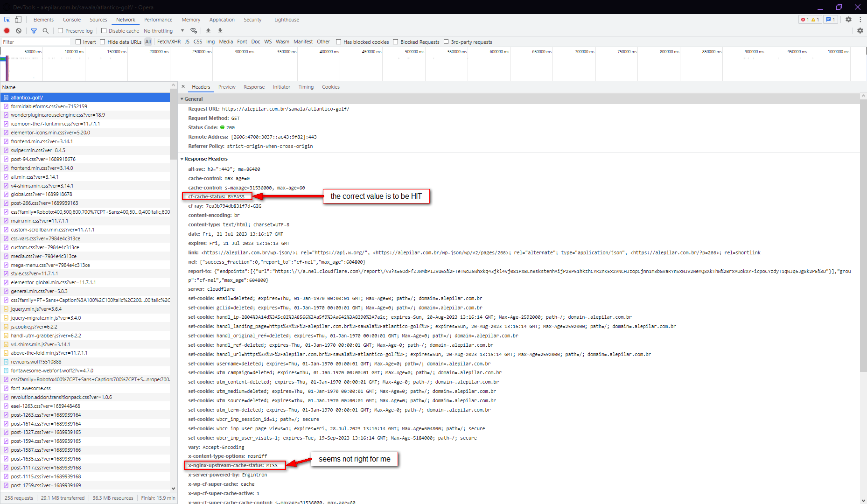Filter requests by Font type
The width and height of the screenshot is (867, 504).
[242, 42]
